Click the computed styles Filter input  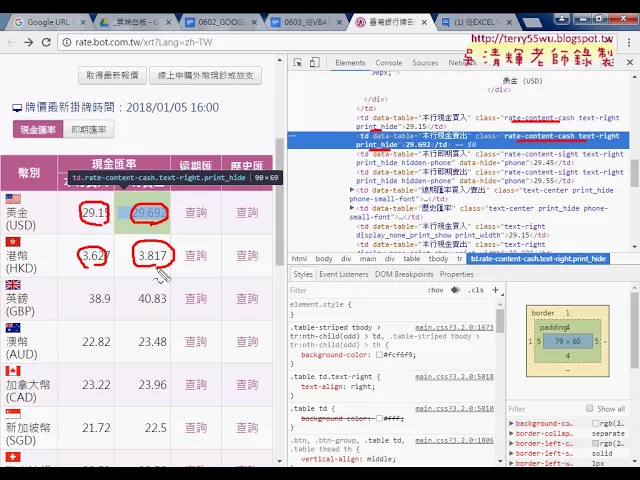[545, 409]
